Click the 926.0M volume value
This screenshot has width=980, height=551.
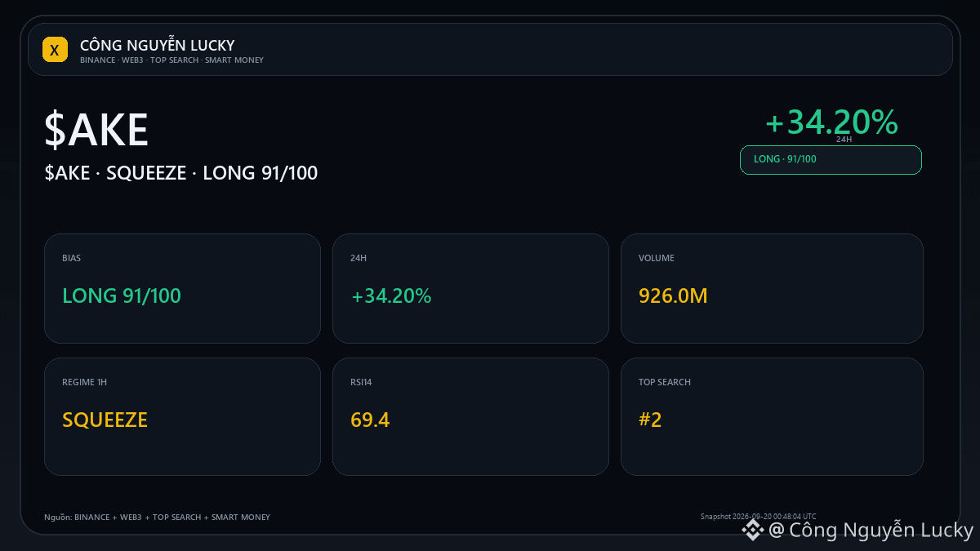673,295
